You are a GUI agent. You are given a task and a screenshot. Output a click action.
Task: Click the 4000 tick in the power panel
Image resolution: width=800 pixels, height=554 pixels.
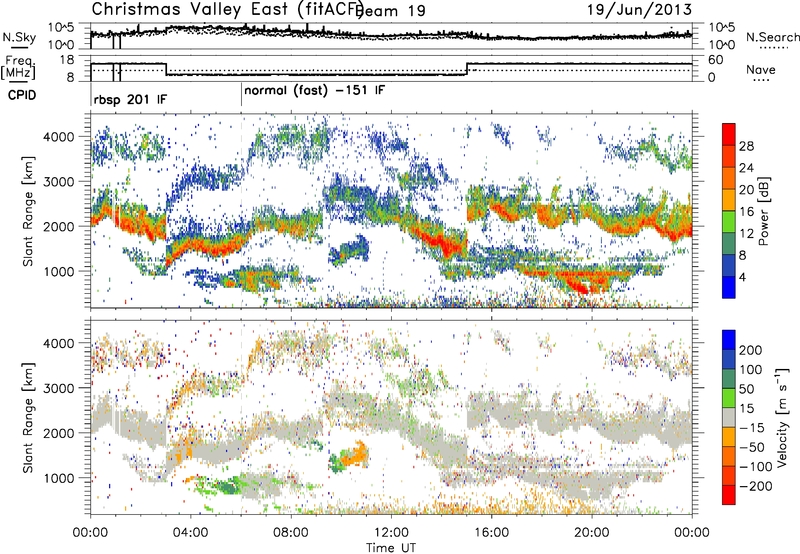[61, 137]
